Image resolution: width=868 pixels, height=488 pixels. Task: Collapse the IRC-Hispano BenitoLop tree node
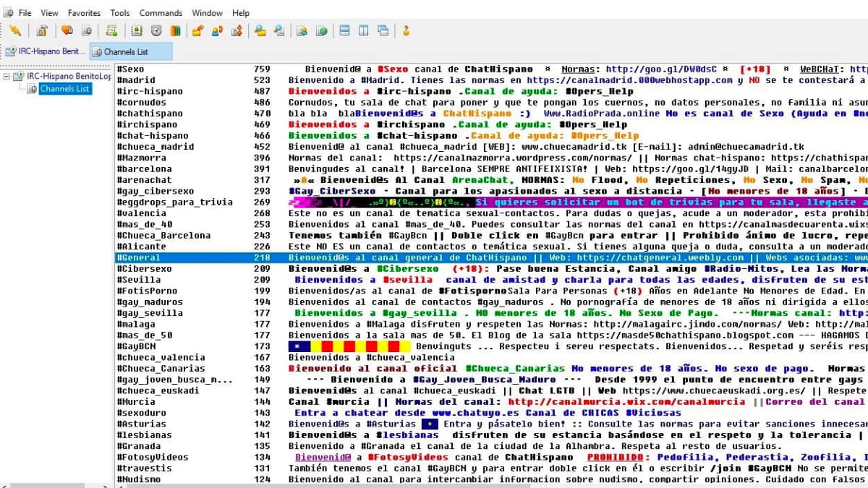click(x=6, y=76)
